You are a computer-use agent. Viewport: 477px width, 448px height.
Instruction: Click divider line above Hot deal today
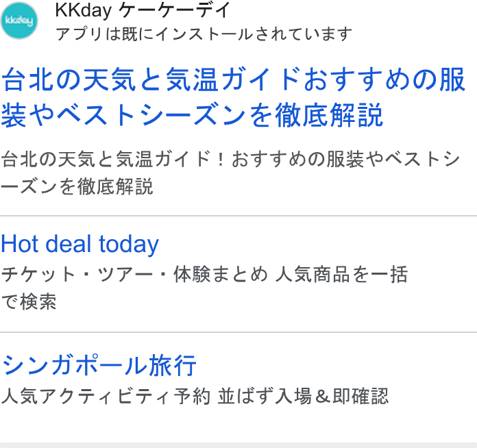click(x=238, y=216)
